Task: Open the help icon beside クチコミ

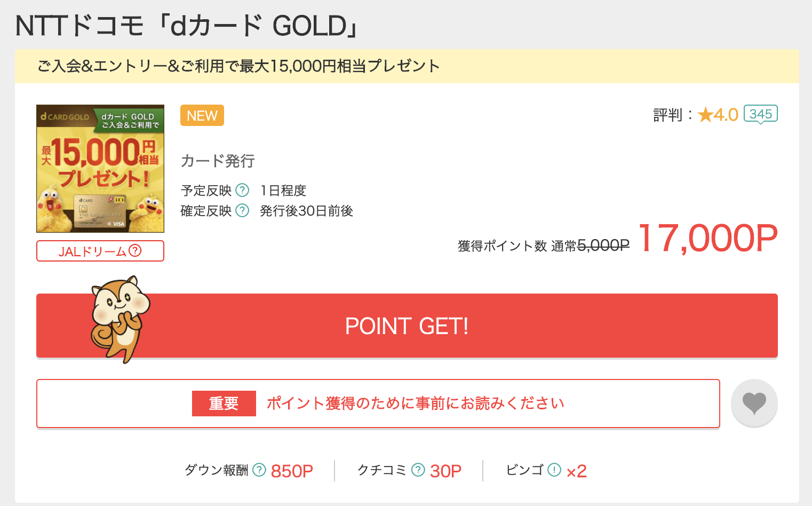Action: click(418, 470)
